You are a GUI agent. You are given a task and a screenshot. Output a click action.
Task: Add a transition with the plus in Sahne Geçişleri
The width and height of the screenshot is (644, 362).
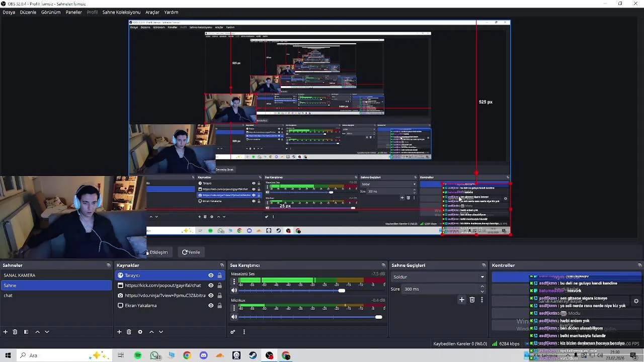[x=461, y=300]
